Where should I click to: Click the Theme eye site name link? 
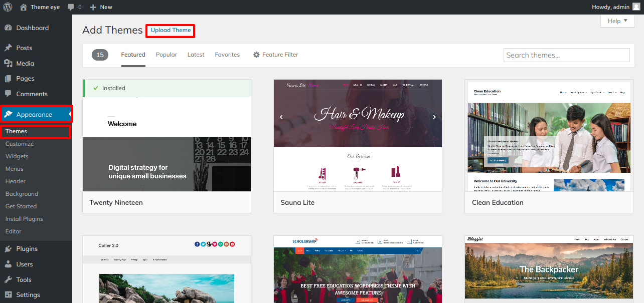coord(44,7)
